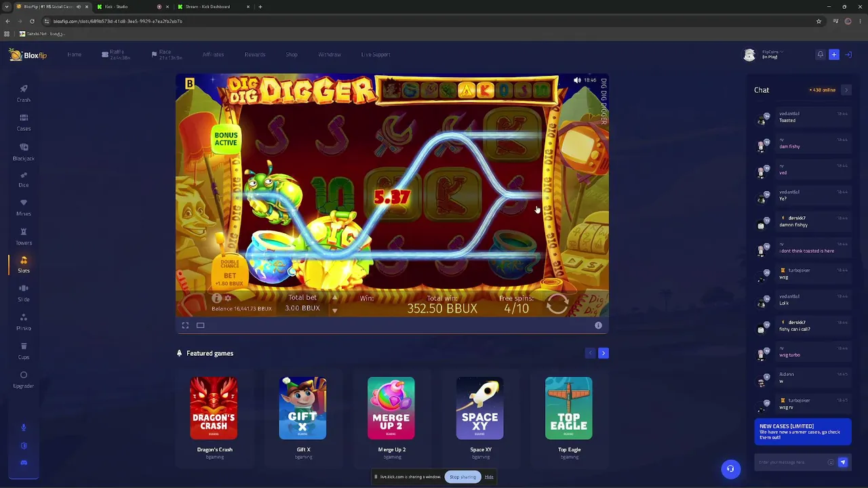Image resolution: width=868 pixels, height=488 pixels.
Task: Open the Discord icon in sidebar
Action: tap(24, 463)
